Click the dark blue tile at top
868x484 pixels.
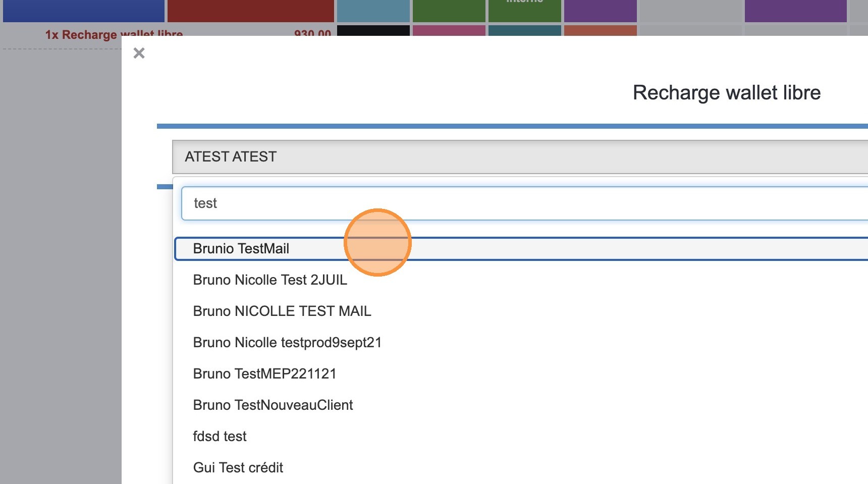(84, 11)
